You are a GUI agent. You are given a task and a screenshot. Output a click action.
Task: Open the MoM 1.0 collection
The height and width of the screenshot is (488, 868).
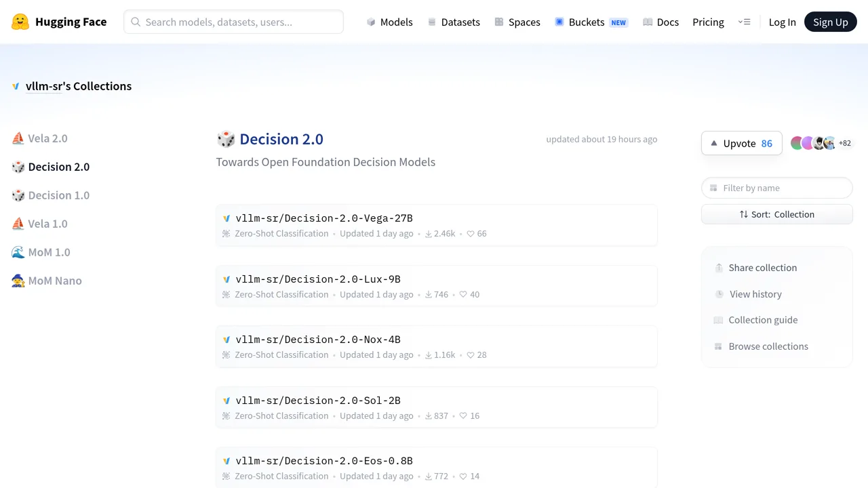[x=41, y=252]
